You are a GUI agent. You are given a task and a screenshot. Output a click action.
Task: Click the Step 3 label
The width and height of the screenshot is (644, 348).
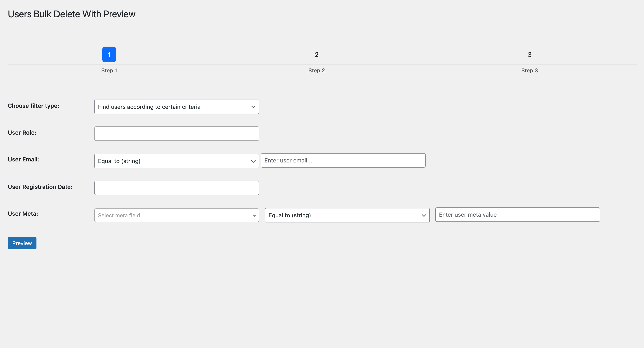tap(529, 71)
